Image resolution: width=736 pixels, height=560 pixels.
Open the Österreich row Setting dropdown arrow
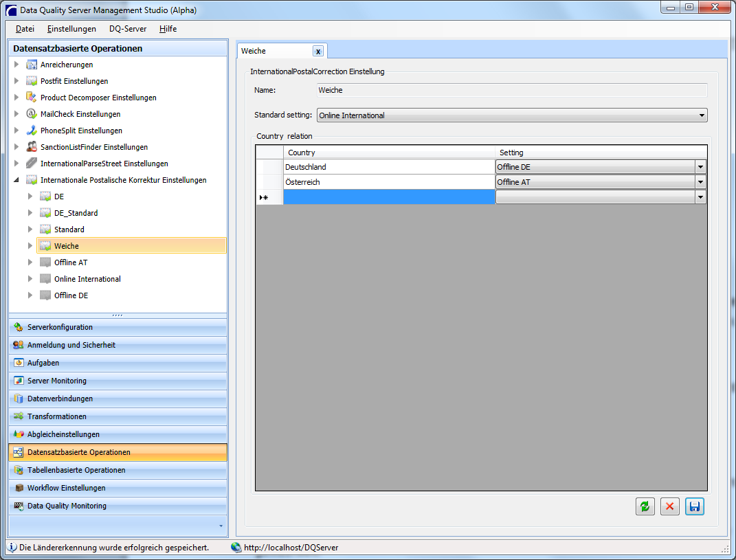point(700,182)
